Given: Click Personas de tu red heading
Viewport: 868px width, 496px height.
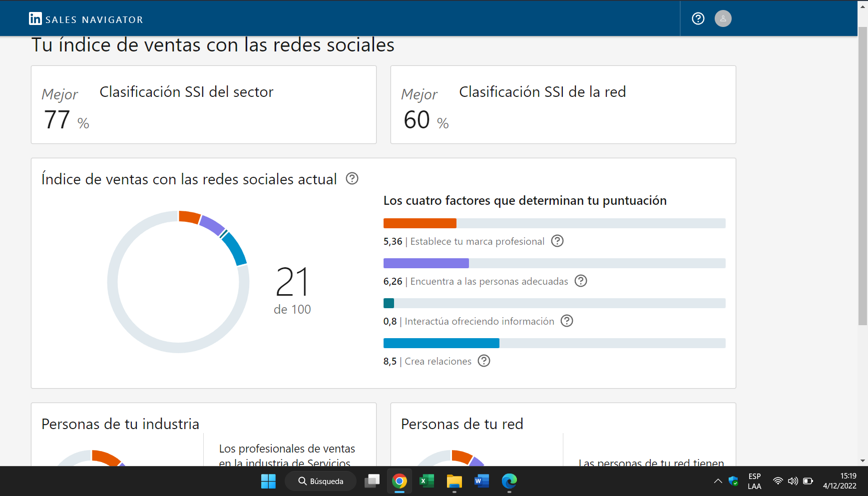Looking at the screenshot, I should [462, 424].
